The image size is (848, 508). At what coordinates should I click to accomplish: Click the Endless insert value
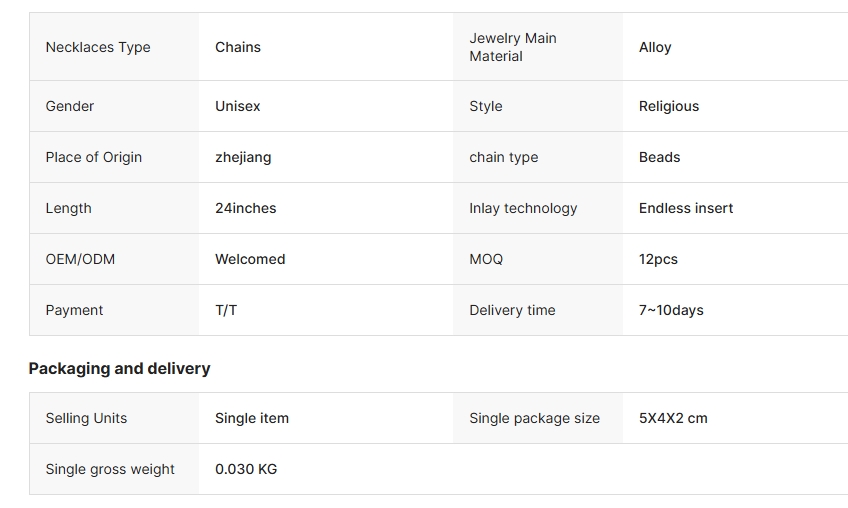tap(686, 208)
